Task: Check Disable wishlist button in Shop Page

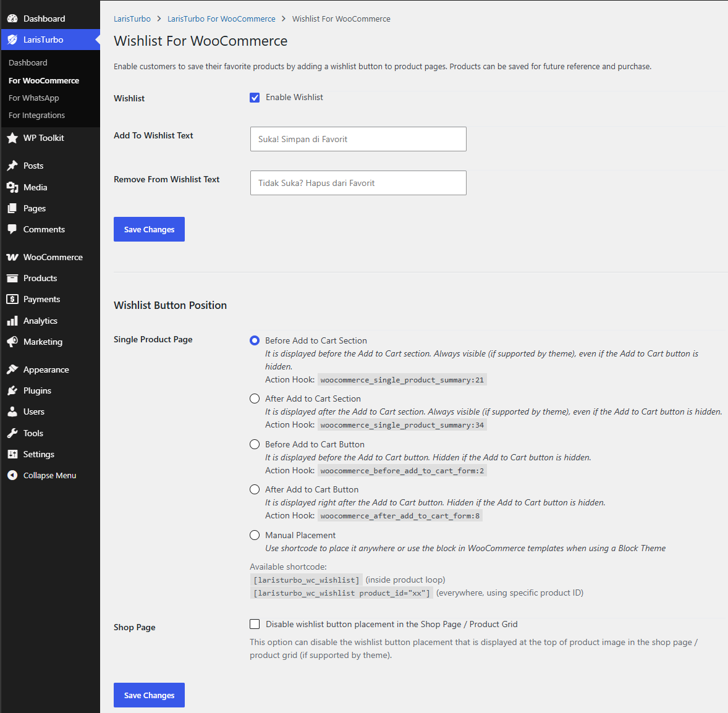Action: click(x=255, y=625)
